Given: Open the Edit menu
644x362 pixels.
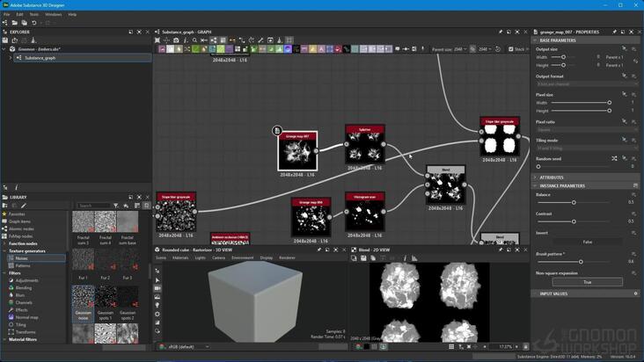Looking at the screenshot, I should (x=19, y=14).
